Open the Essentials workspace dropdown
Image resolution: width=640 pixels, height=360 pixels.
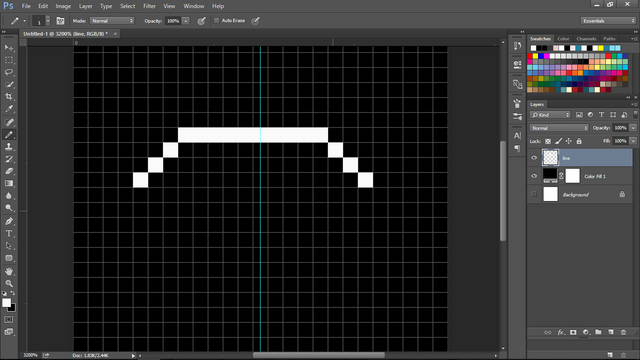click(608, 21)
